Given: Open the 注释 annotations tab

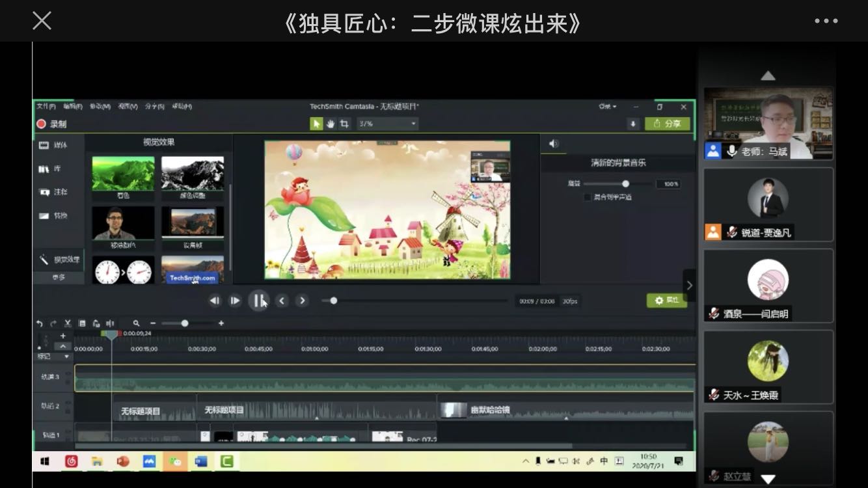Looking at the screenshot, I should pyautogui.click(x=53, y=192).
